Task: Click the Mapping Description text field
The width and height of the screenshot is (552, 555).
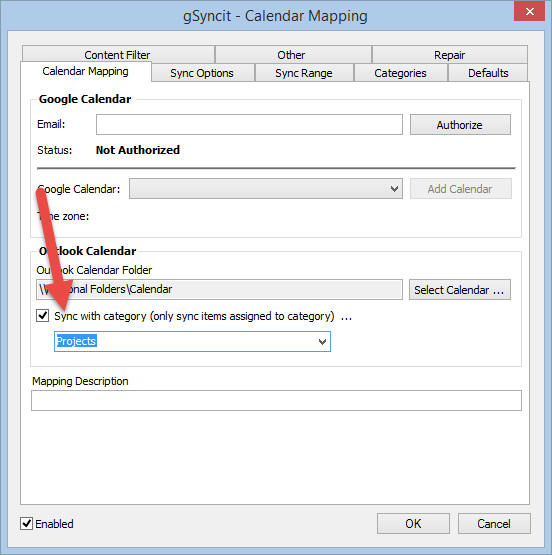Action: click(276, 401)
